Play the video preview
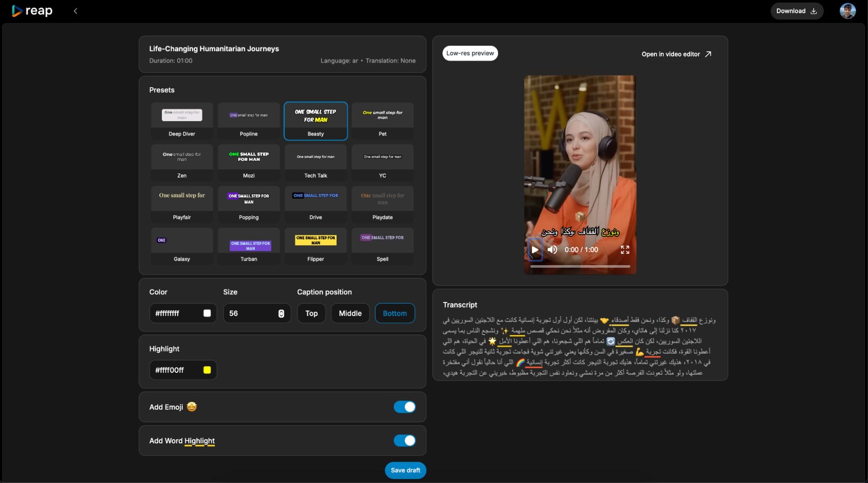 (x=535, y=250)
